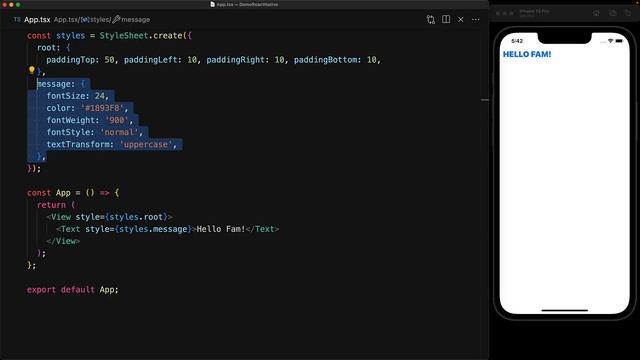This screenshot has height=360, width=640.
Task: Click the 'uppercase' textTransform value
Action: coord(146,144)
